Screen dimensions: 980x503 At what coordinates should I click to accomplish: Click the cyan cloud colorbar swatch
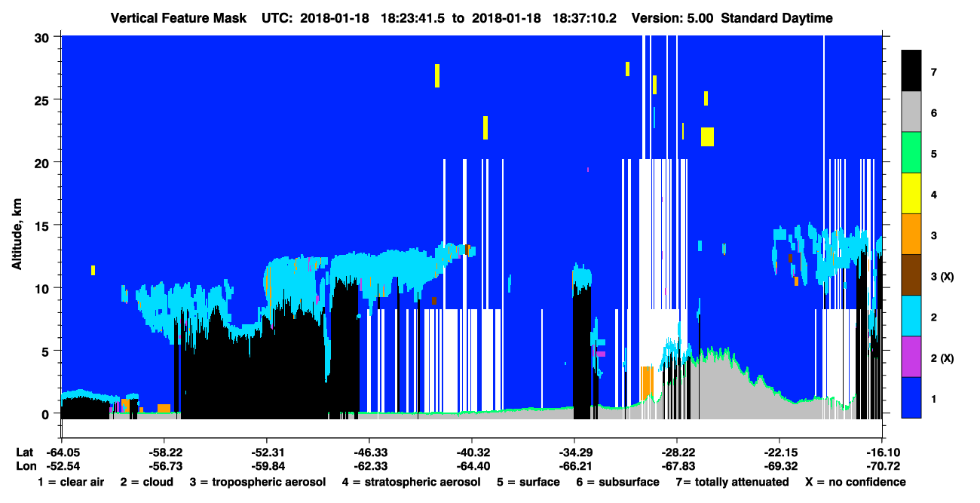pos(911,316)
